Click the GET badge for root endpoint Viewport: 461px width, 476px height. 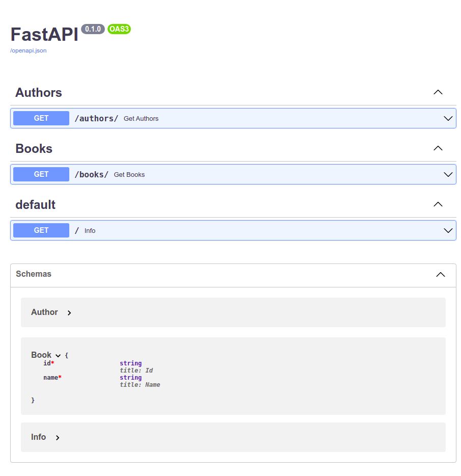[x=41, y=230]
